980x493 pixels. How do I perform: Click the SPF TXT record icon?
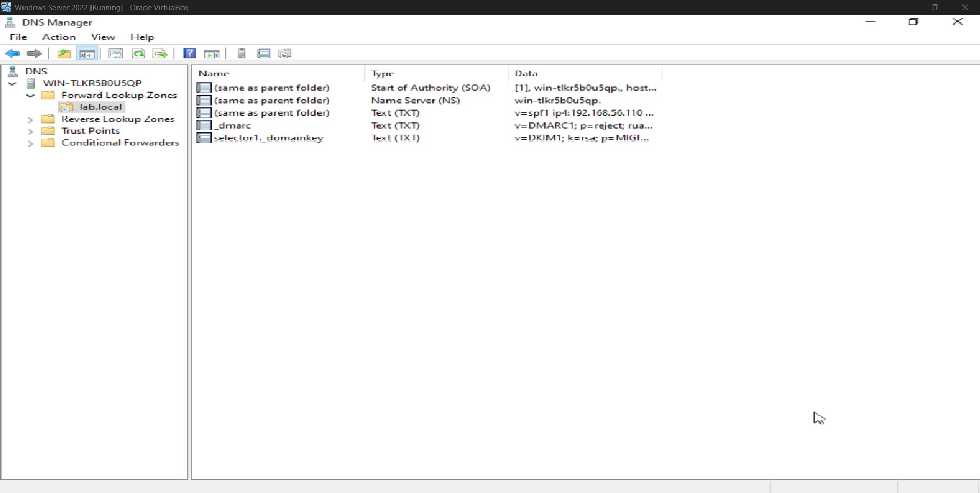(204, 113)
